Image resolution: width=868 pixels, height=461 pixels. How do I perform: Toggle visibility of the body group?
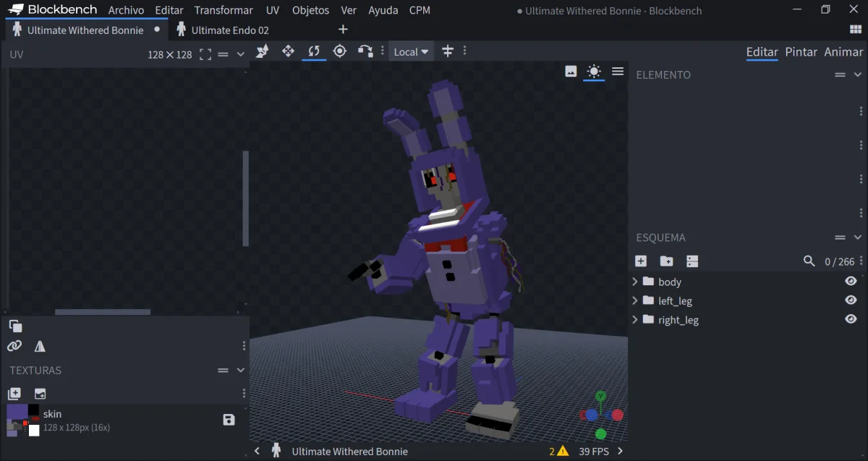(x=851, y=282)
